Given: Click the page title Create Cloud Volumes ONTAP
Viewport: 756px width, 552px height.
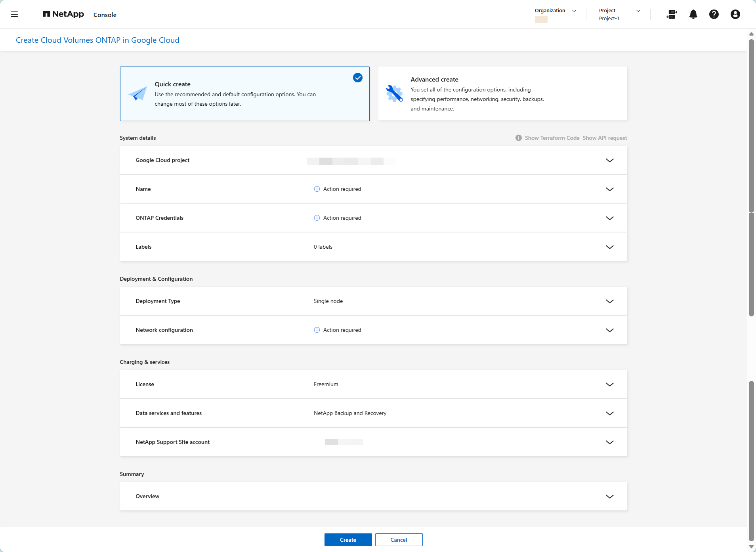Looking at the screenshot, I should (x=97, y=40).
